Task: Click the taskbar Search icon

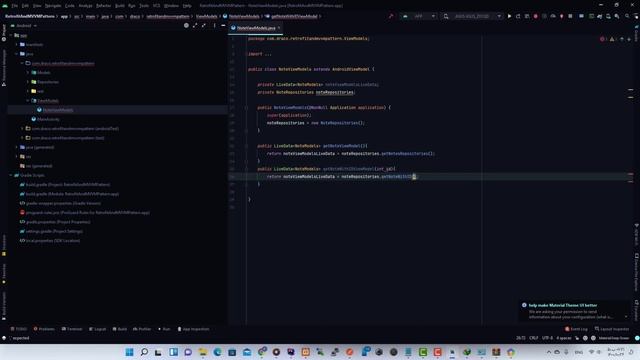Action: 144,352
